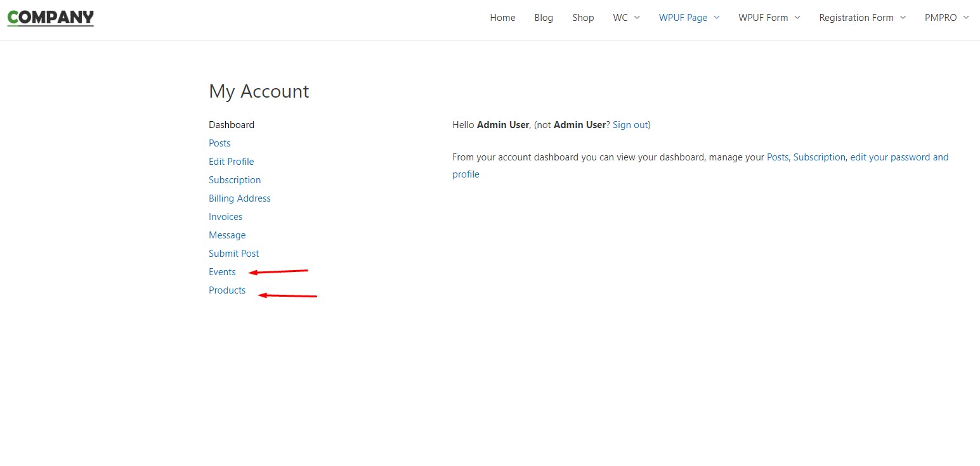Expand the PMPRO dropdown chevron
The image size is (980, 466).
tap(966, 18)
